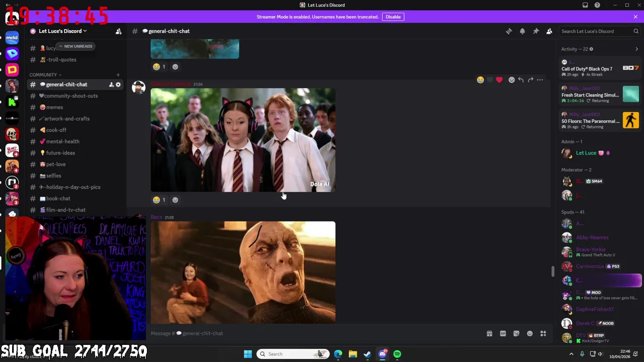Open the Threads icon in channel header
Viewport: 644px width, 362px height.
pos(509,31)
